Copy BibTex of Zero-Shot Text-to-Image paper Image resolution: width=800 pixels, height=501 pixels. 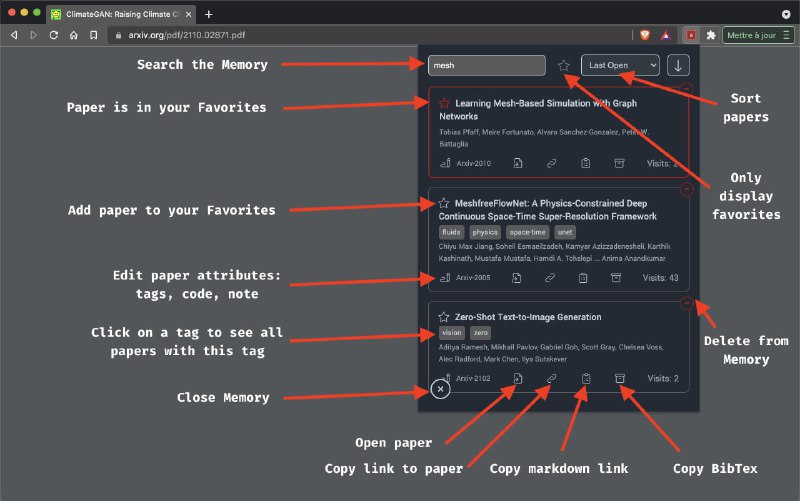pyautogui.click(x=619, y=378)
